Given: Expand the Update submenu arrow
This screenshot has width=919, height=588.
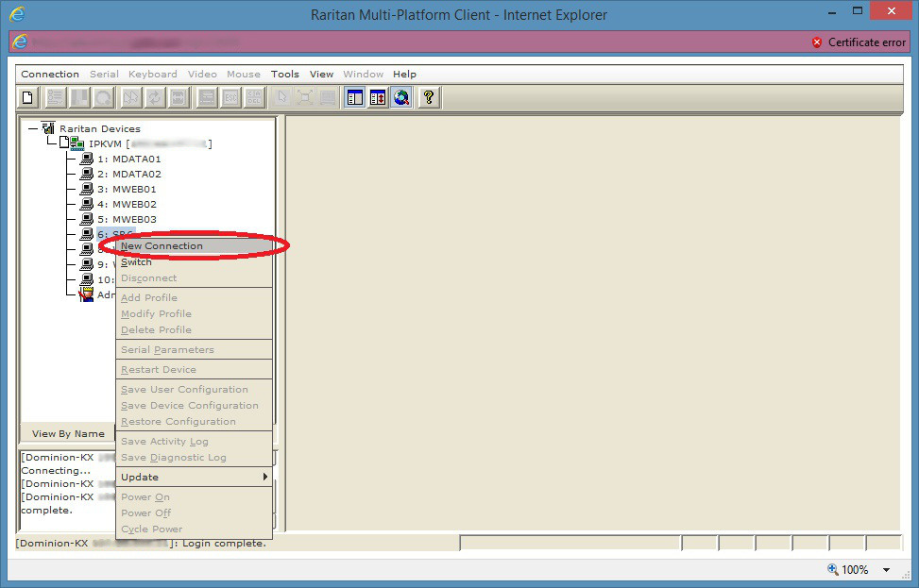Looking at the screenshot, I should 264,477.
